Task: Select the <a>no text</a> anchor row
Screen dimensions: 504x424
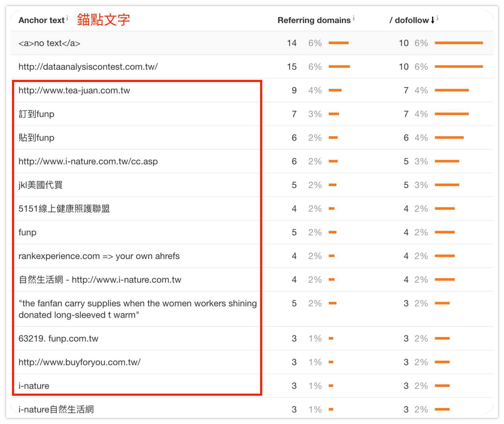Action: [x=49, y=43]
